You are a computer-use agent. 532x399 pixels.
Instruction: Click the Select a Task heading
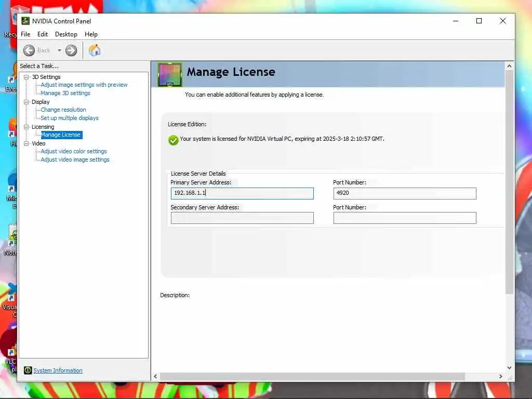pos(39,66)
